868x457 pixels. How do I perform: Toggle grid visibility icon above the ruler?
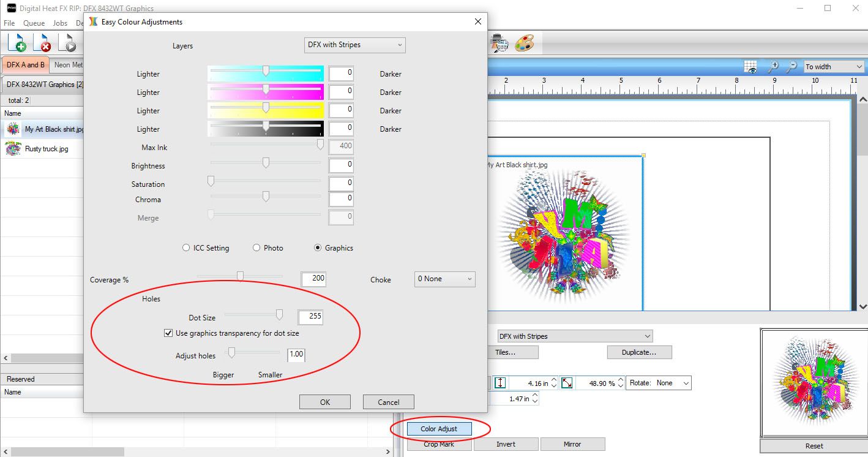pos(751,66)
